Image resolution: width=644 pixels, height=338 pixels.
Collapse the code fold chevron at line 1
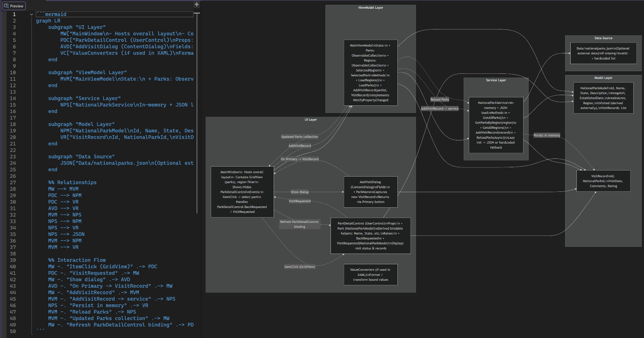(x=31, y=15)
